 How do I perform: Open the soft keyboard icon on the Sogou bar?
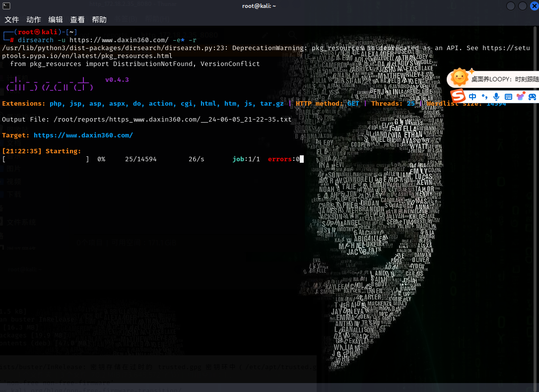coord(508,97)
